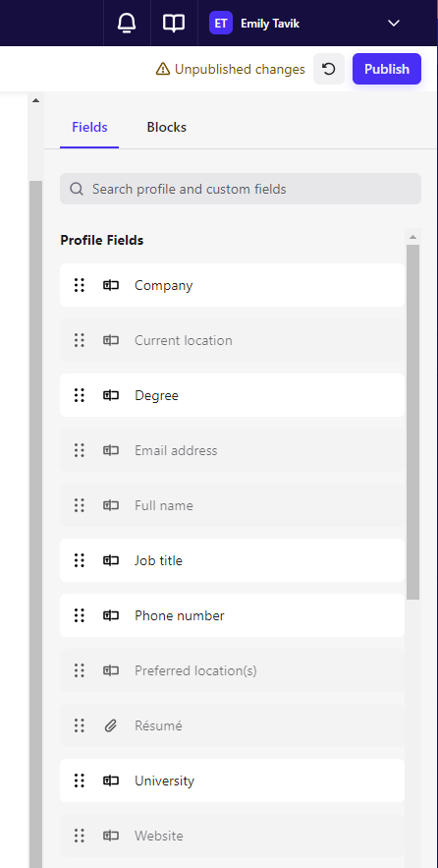Select the Phone number field
Image resolution: width=438 pixels, height=868 pixels.
coord(233,615)
